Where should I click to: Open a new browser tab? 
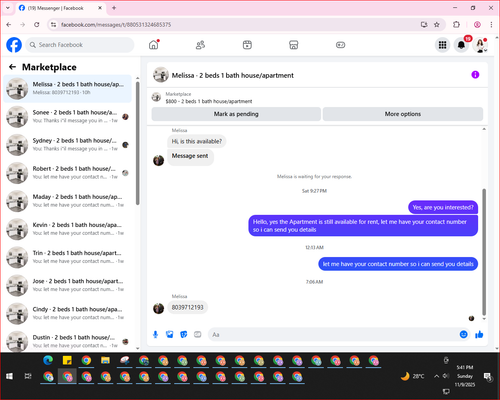pos(114,8)
